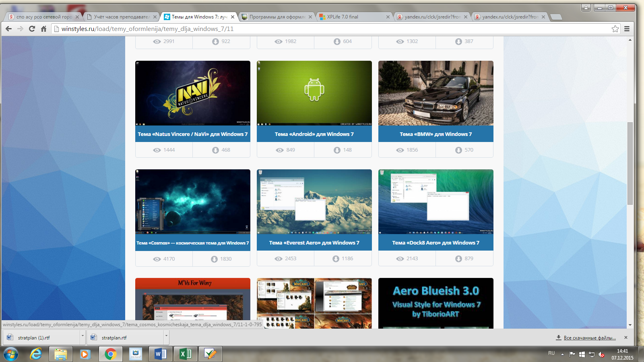Click the views eye icon showing 1444

(x=157, y=150)
